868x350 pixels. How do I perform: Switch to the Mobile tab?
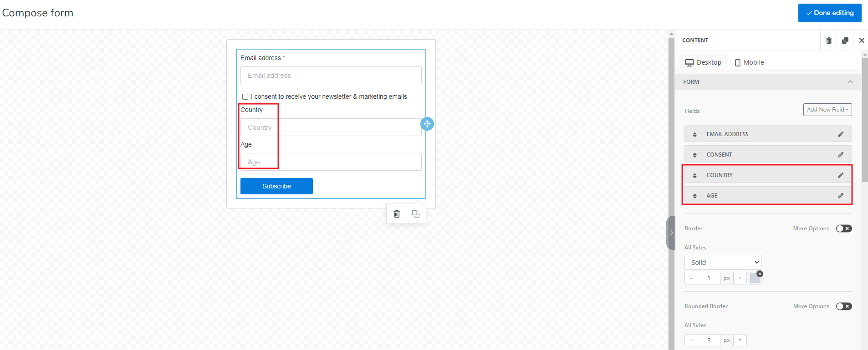tap(750, 62)
